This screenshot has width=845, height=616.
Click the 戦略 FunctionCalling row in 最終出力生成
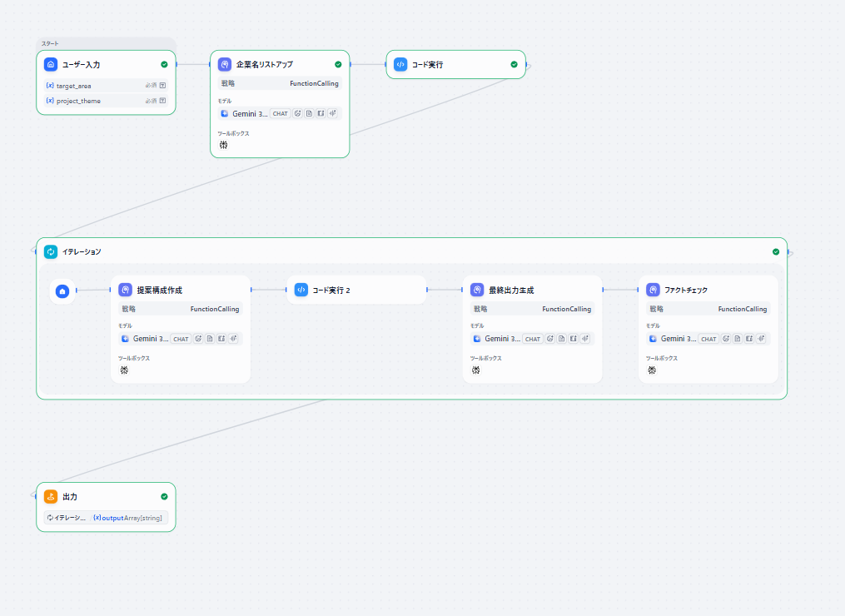533,309
